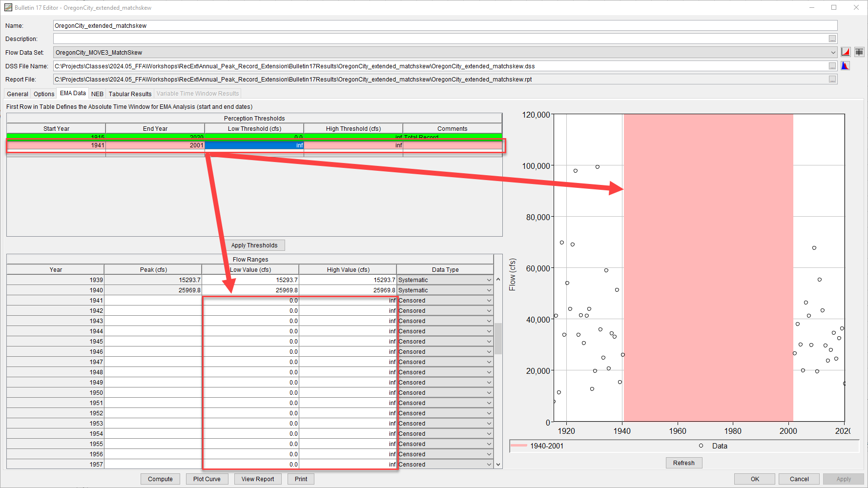
Task: Select the Start Year 1941 cell
Action: pos(56,145)
